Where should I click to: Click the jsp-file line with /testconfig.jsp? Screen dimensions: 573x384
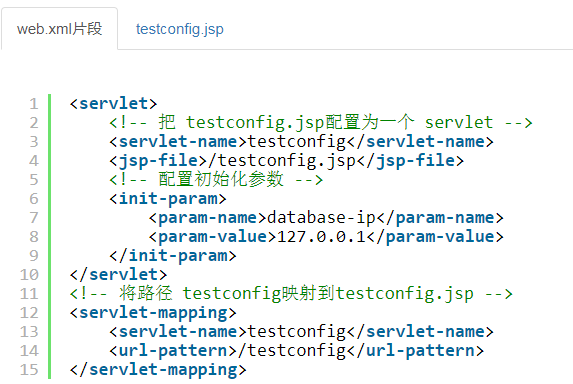pos(286,161)
